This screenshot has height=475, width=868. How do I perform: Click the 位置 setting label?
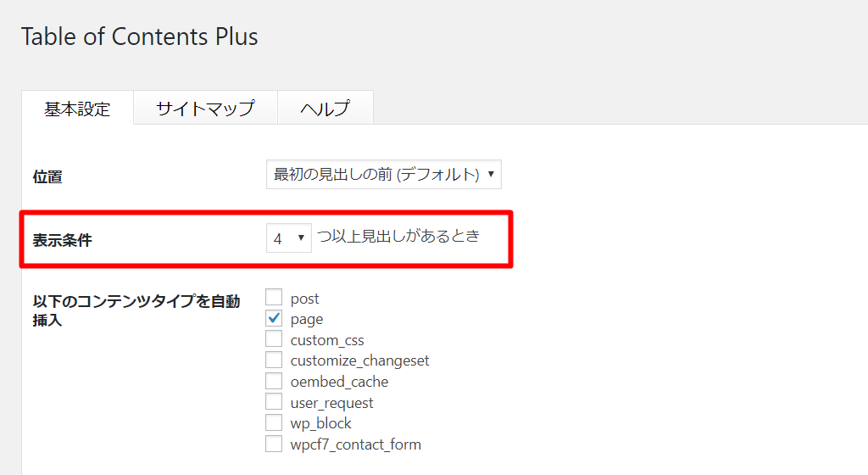tap(47, 177)
